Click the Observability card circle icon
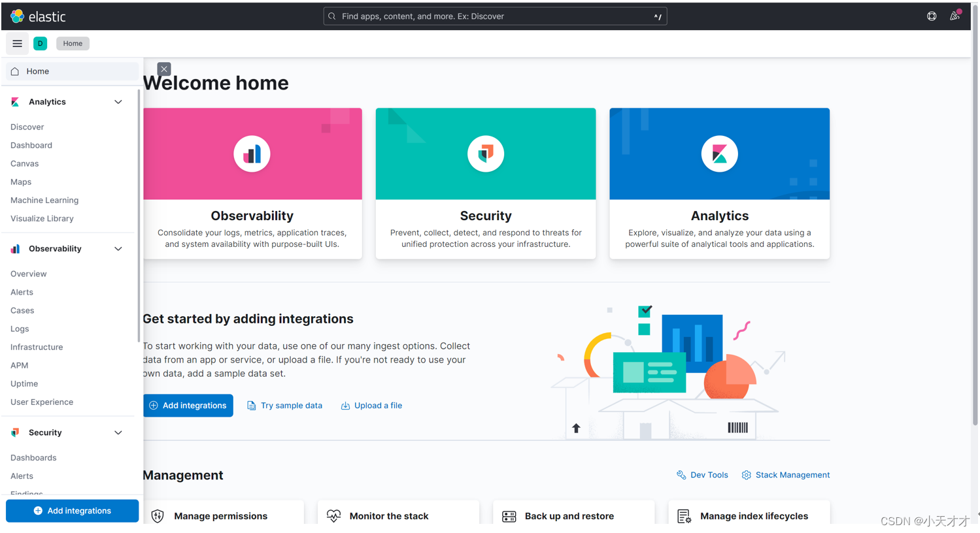This screenshot has height=533, width=980. [252, 154]
